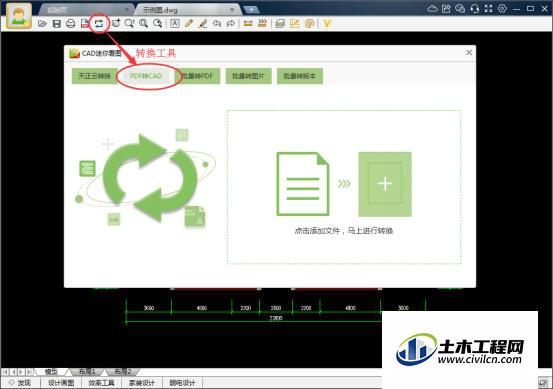Image resolution: width=553 pixels, height=389 pixels.
Task: Select the yellow pencil drawing tool
Action: pyautogui.click(x=189, y=23)
